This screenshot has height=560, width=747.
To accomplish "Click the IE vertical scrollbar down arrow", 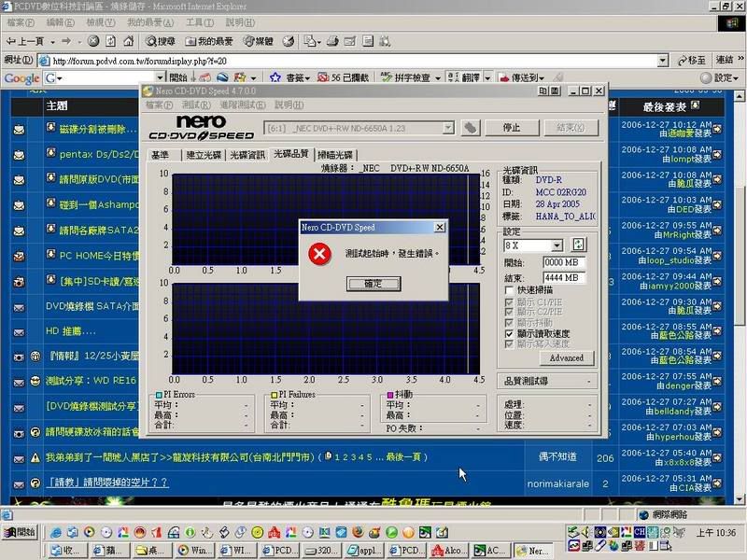I will [739, 499].
